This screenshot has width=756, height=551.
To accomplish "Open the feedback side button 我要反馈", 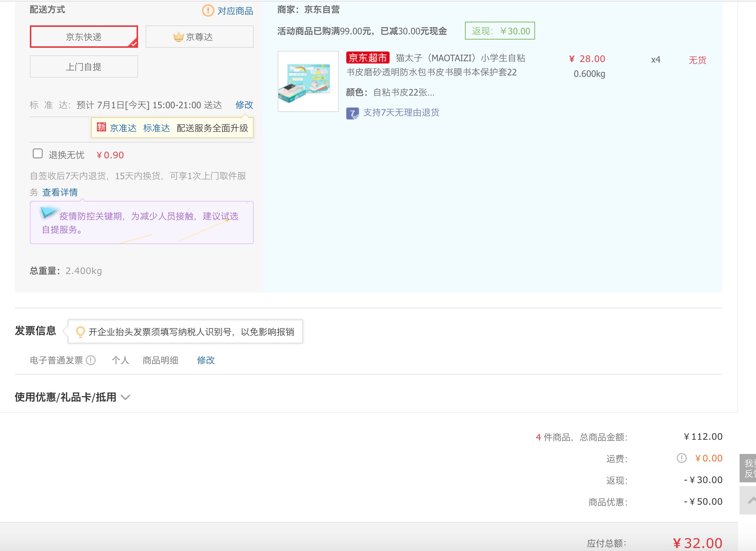I will [748, 468].
